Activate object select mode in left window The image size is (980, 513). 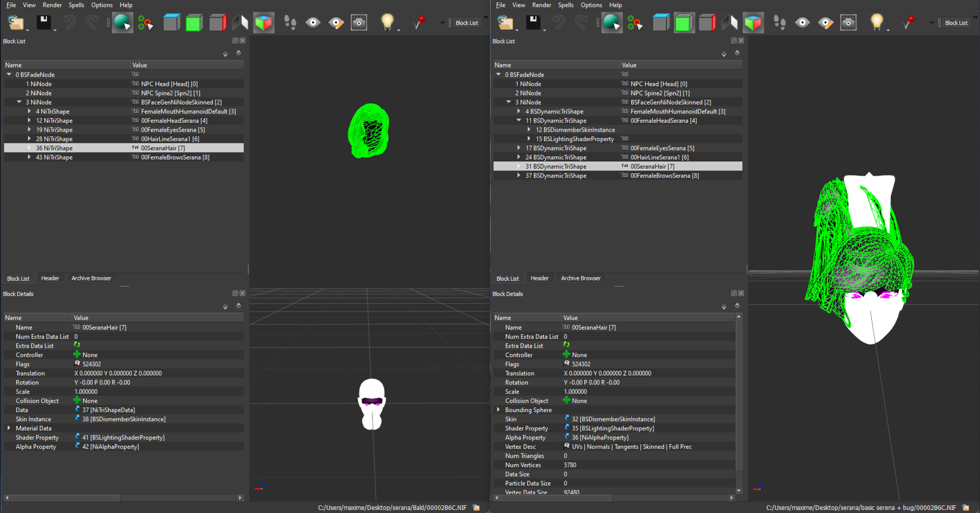tap(122, 22)
